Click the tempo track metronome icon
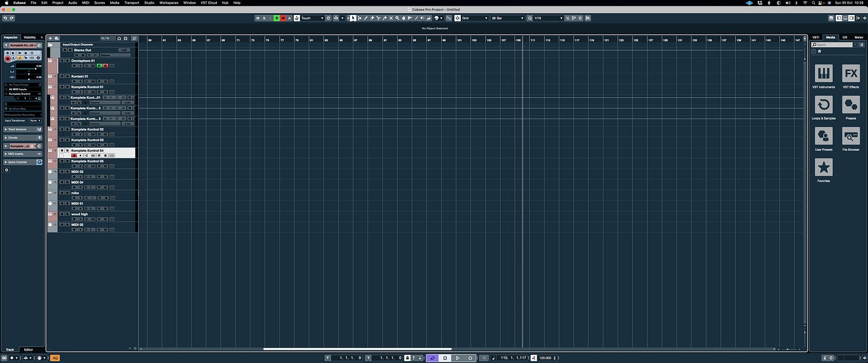The width and height of the screenshot is (868, 363). [534, 358]
